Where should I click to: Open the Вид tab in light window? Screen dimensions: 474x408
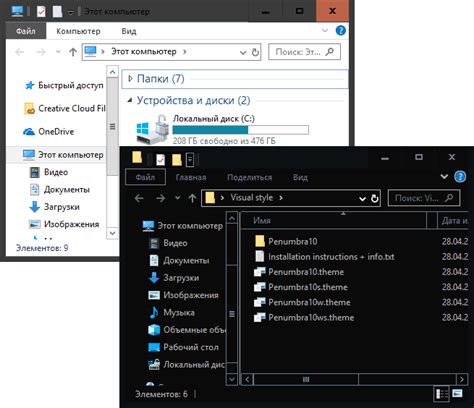click(x=129, y=31)
